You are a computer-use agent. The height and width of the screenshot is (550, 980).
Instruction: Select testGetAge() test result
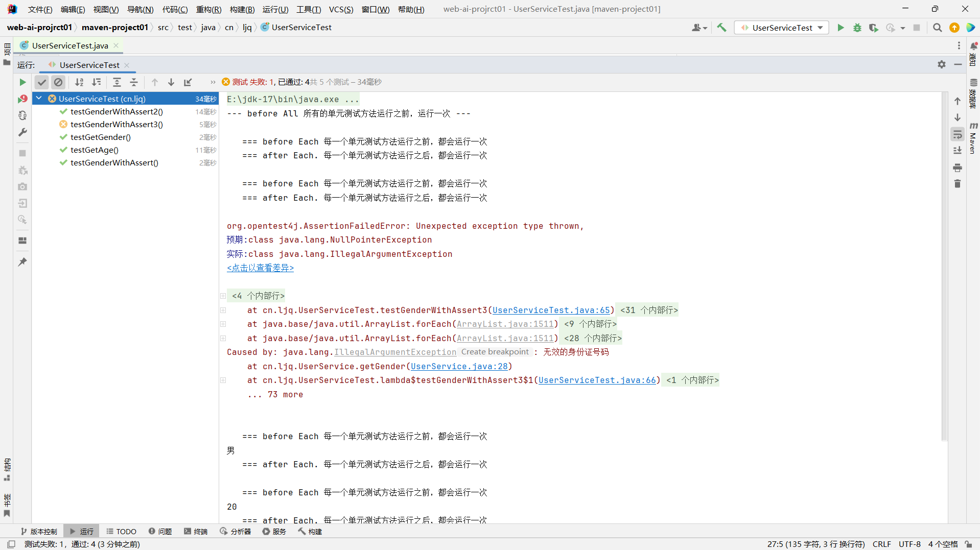coord(95,150)
